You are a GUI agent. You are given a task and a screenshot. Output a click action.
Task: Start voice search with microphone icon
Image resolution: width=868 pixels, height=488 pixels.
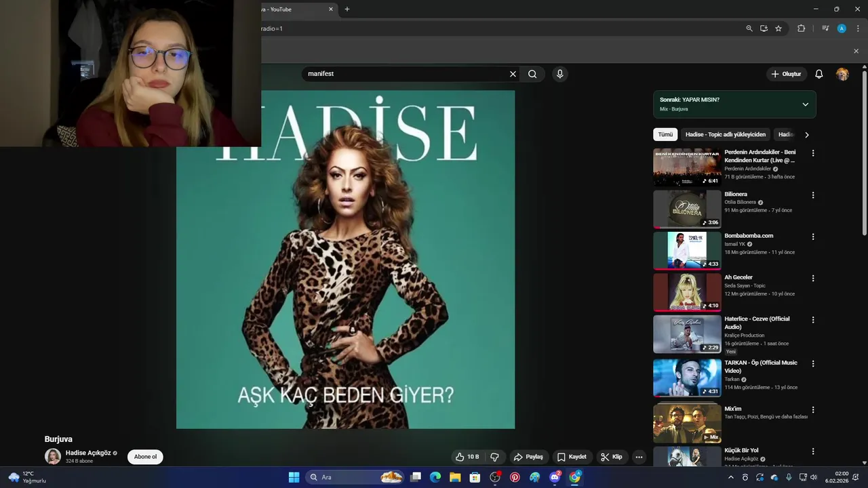559,74
